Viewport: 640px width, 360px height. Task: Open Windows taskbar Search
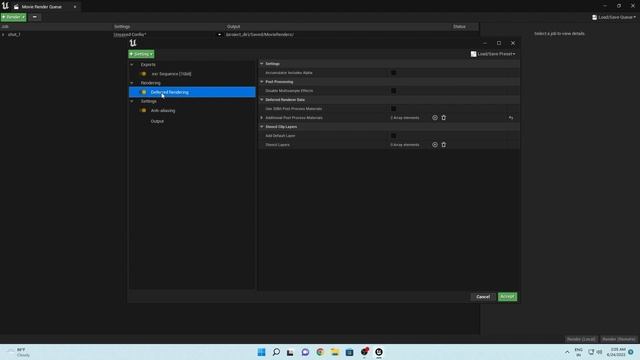click(276, 352)
